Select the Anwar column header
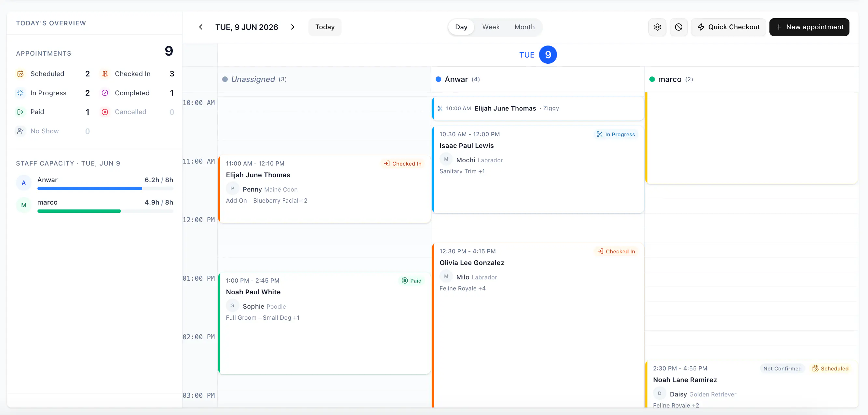Image resolution: width=868 pixels, height=415 pixels. point(538,79)
